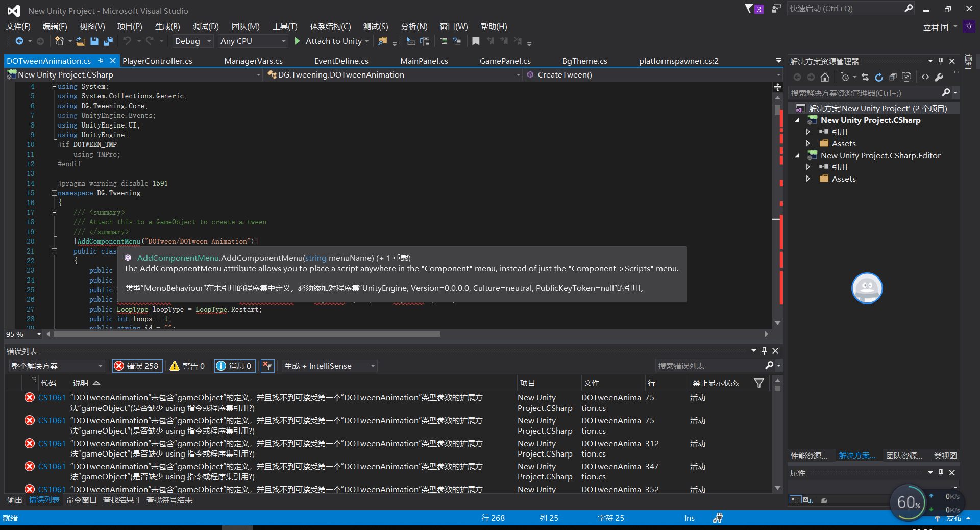Switch to the GamePanel.cs tab
Viewport: 980px width, 530px height.
505,61
